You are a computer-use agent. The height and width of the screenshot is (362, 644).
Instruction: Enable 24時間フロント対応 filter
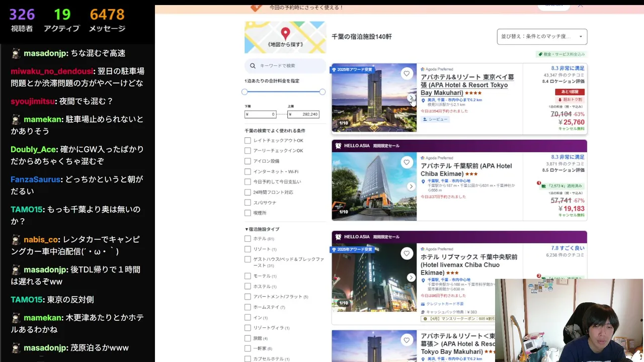pyautogui.click(x=248, y=192)
